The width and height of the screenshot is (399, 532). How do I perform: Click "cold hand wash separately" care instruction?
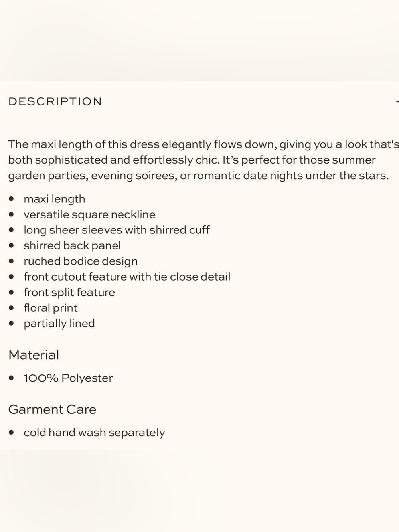pyautogui.click(x=94, y=433)
